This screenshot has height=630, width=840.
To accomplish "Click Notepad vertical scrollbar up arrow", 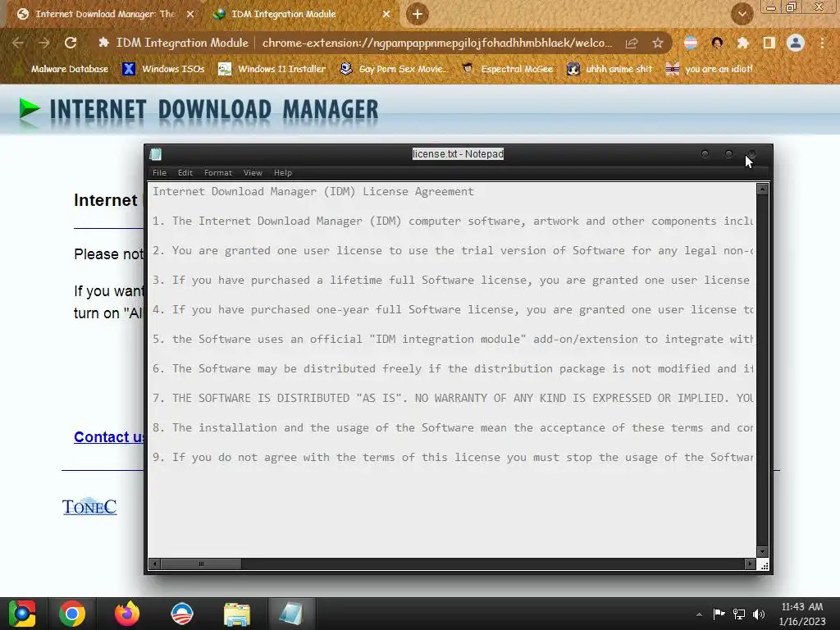I will pyautogui.click(x=762, y=189).
